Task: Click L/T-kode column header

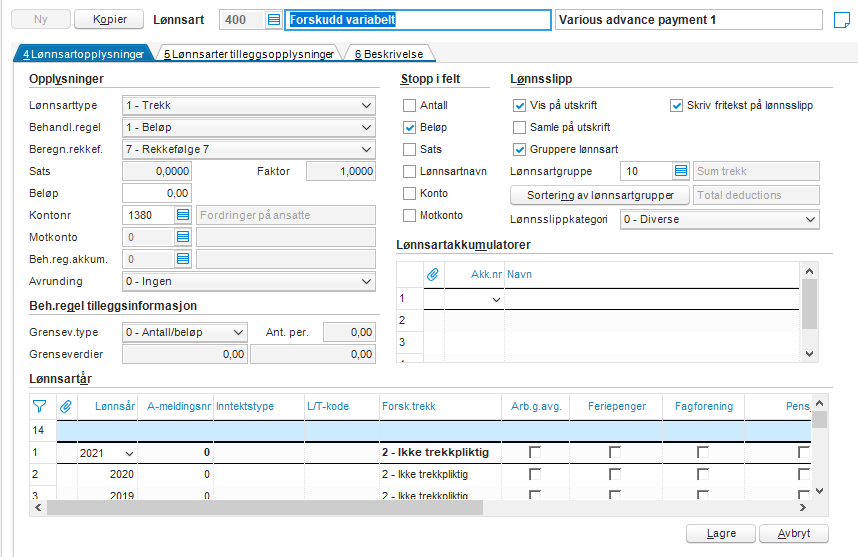Action: click(342, 407)
